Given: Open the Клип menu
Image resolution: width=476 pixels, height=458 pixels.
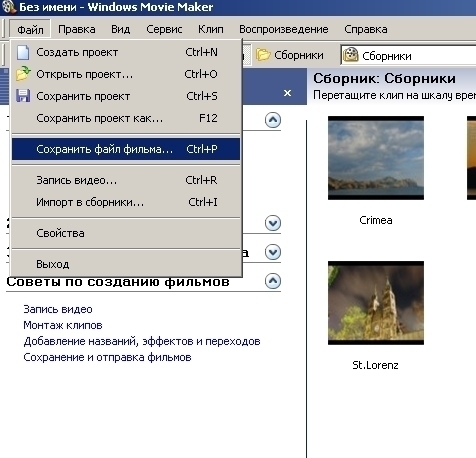Looking at the screenshot, I should pos(211,29).
